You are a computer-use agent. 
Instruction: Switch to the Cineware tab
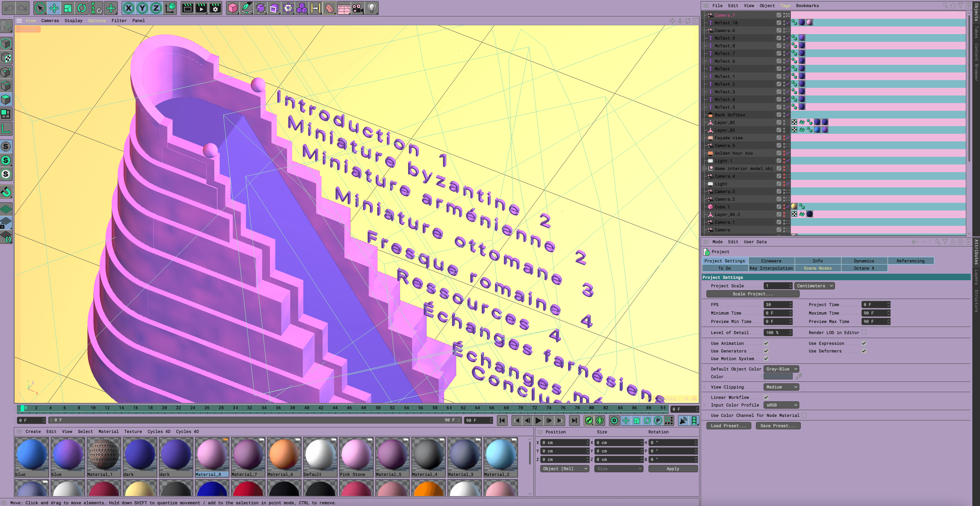771,261
